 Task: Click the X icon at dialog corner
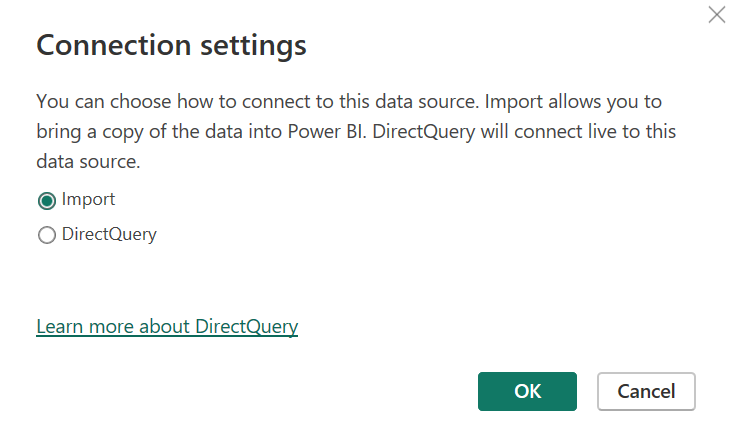click(716, 15)
